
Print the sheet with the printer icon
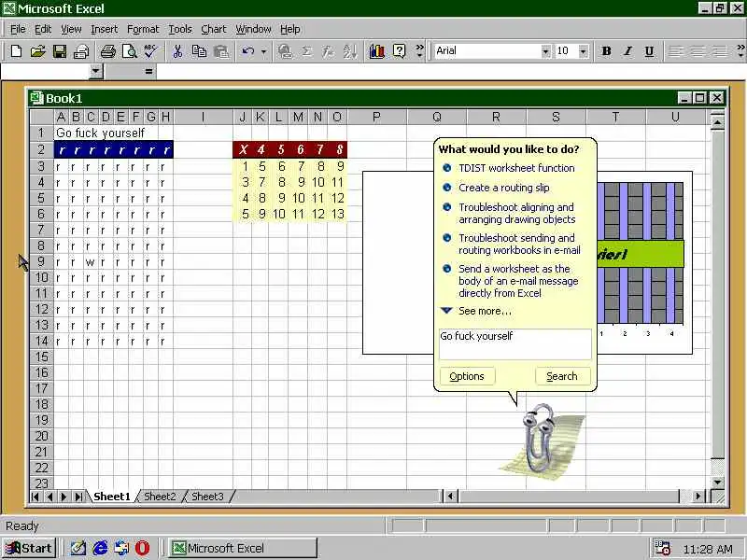(108, 51)
